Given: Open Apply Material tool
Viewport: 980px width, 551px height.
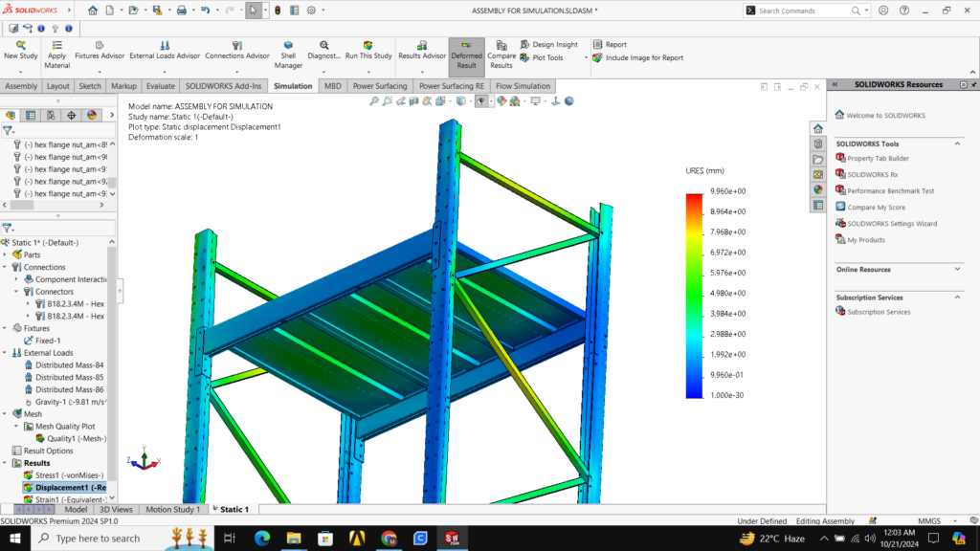Looking at the screenshot, I should (56, 46).
